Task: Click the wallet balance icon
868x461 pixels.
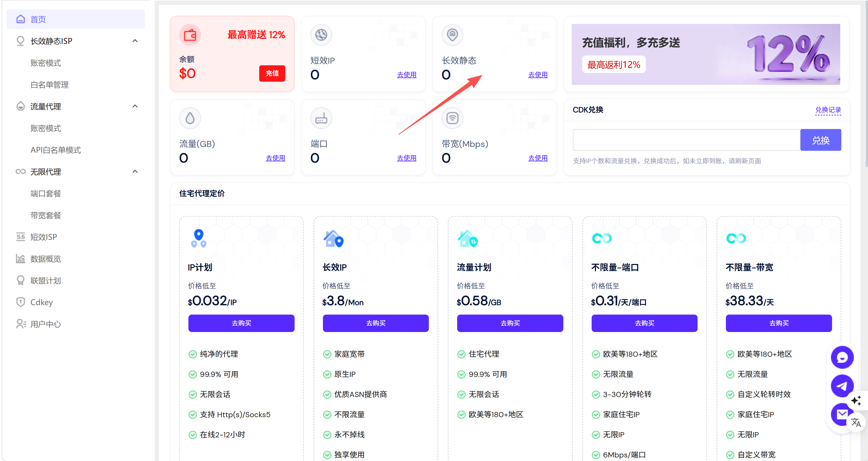Action: (x=190, y=35)
